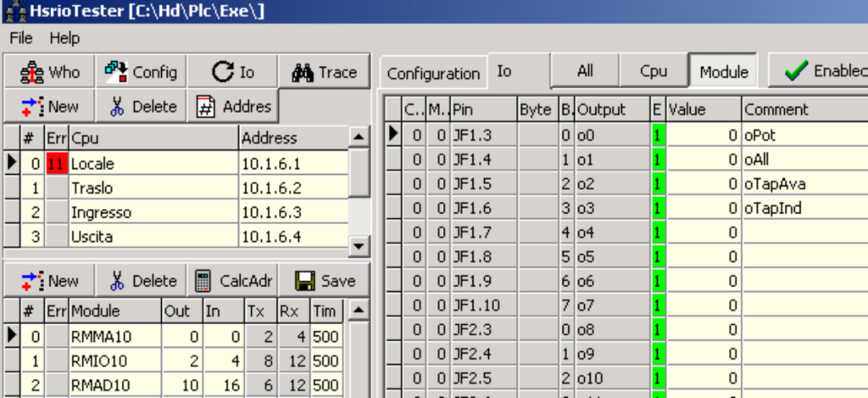Click New in the Cpu toolbar
The height and width of the screenshot is (398, 868).
coord(49,106)
